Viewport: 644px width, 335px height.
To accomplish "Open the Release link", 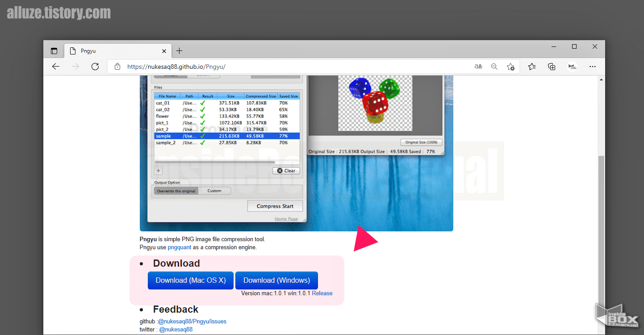I will coord(322,293).
